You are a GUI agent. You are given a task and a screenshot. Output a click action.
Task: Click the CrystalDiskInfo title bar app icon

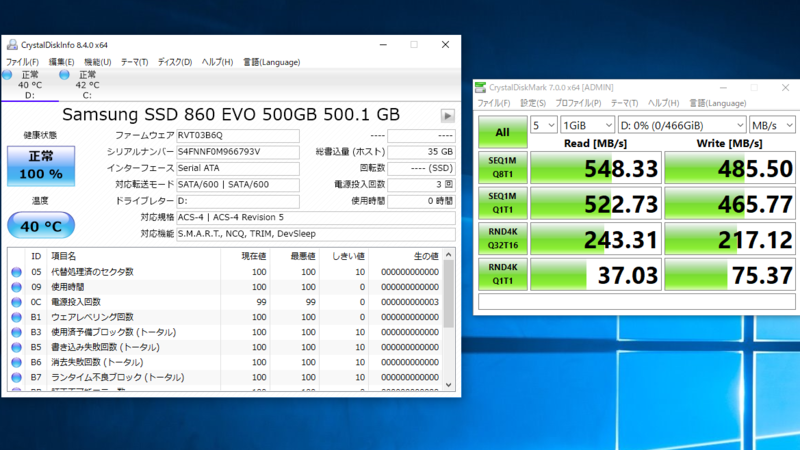click(12, 45)
